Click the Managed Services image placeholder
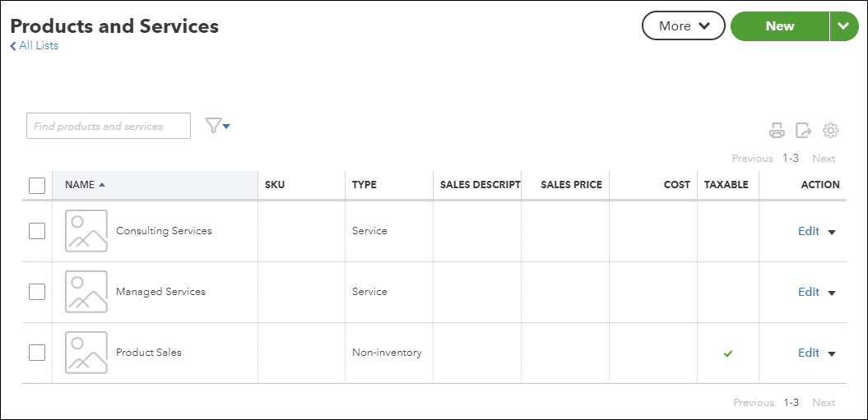Viewport: 868px width, 420px height. pyautogui.click(x=86, y=292)
